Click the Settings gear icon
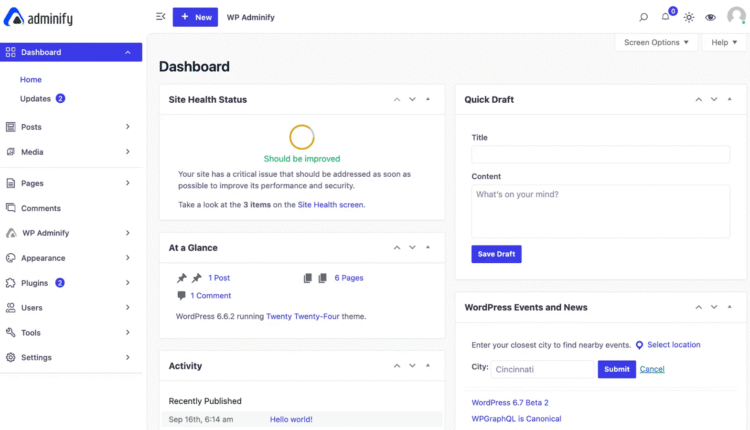750x430 pixels. tap(11, 357)
